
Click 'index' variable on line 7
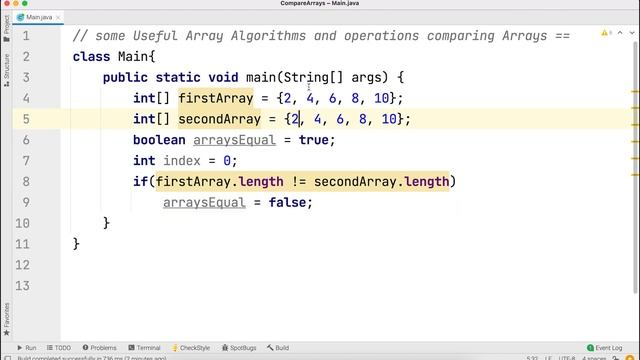pyautogui.click(x=182, y=161)
